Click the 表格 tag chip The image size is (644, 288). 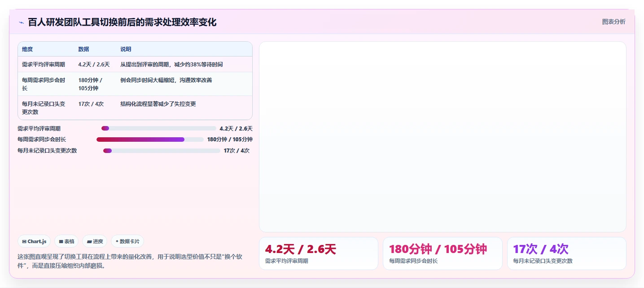click(66, 241)
